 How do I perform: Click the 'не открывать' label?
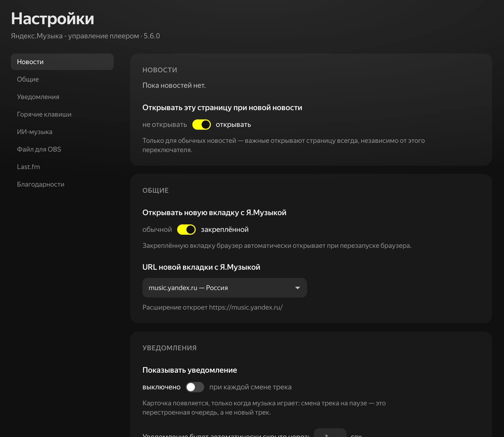[x=165, y=125]
